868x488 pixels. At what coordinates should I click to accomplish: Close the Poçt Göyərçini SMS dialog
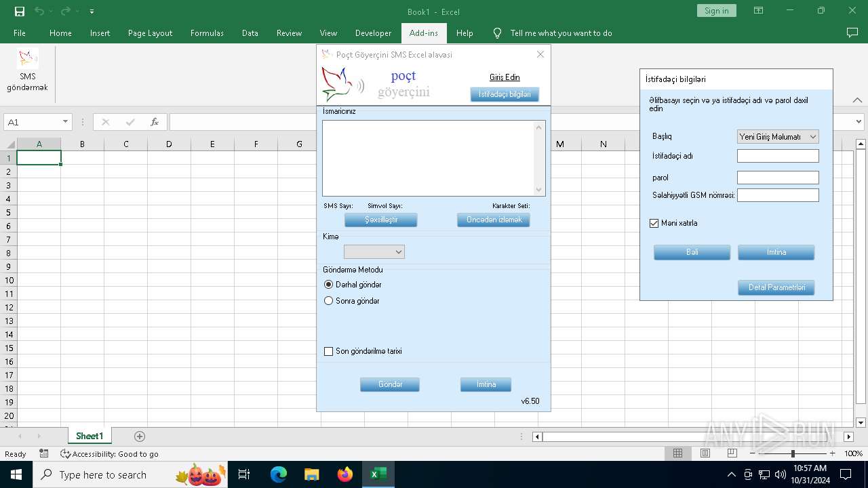tap(540, 54)
